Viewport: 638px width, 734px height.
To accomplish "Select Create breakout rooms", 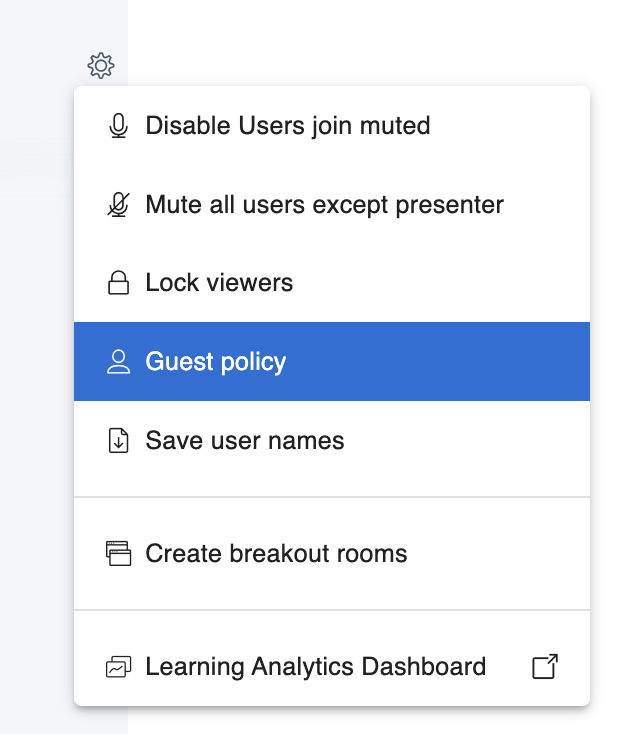I will click(332, 553).
